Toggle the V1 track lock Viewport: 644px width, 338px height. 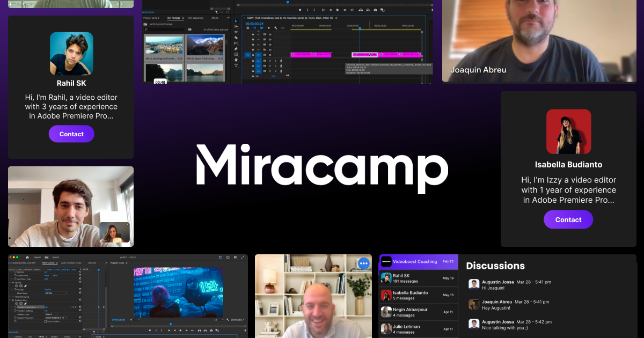click(253, 55)
